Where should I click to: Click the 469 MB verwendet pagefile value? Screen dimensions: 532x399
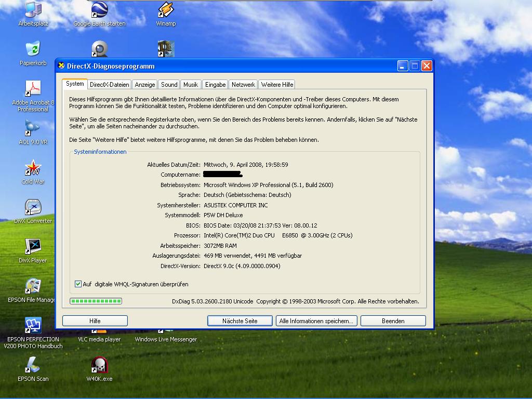click(253, 256)
